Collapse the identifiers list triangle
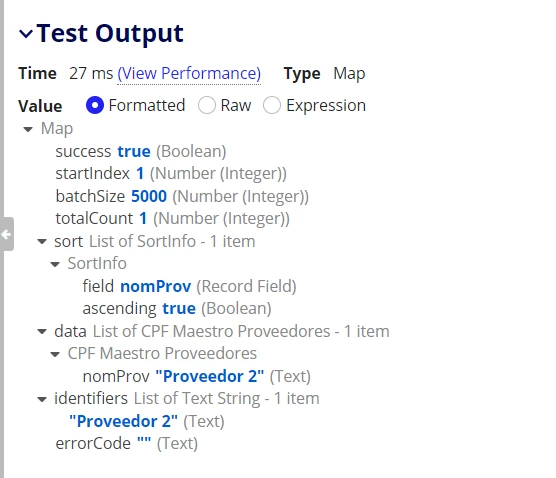The width and height of the screenshot is (556, 478). [x=42, y=399]
